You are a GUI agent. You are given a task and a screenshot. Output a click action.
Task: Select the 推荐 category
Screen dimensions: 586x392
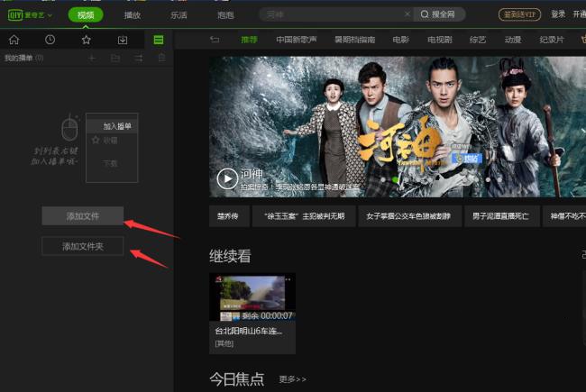click(x=249, y=40)
